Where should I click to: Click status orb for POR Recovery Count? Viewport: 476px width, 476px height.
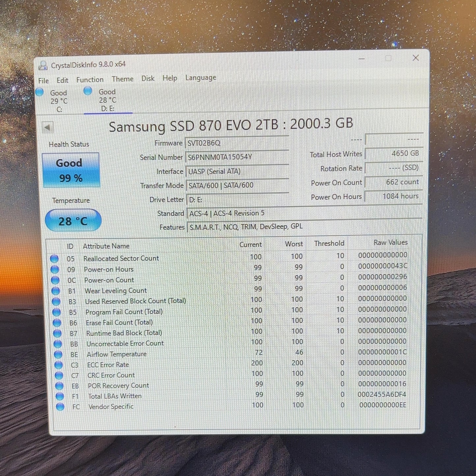59,386
